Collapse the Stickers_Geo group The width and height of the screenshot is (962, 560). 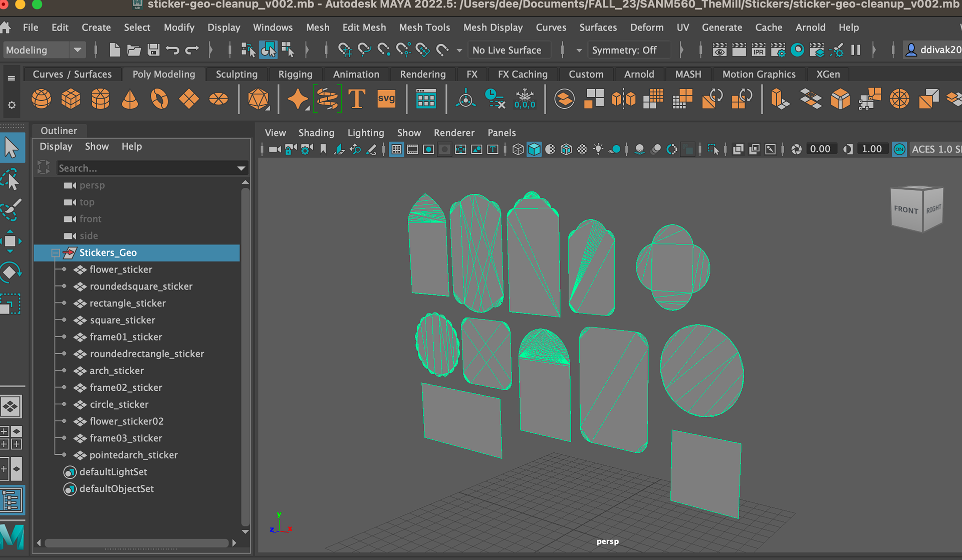pos(56,253)
